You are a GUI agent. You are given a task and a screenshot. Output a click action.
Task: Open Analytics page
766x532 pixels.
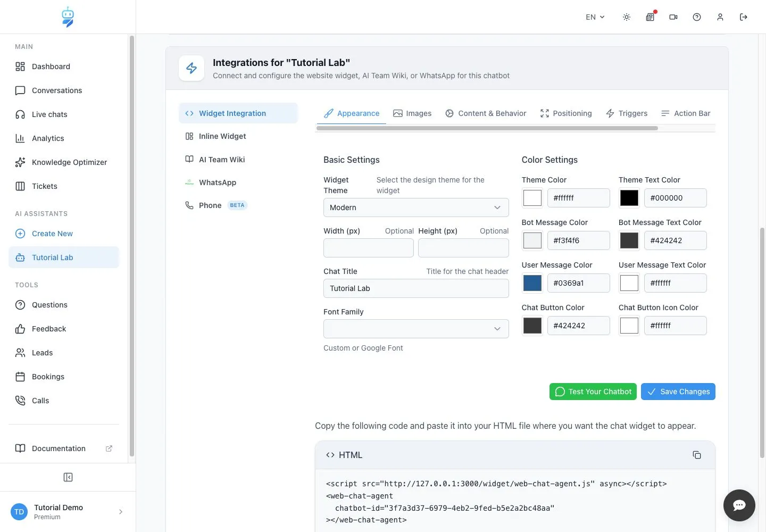coord(64,138)
